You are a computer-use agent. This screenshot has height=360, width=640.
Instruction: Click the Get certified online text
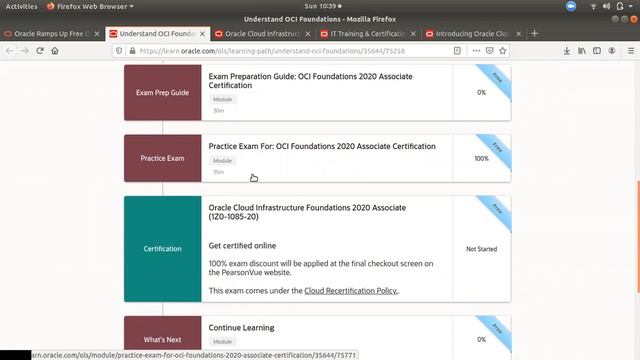(242, 246)
